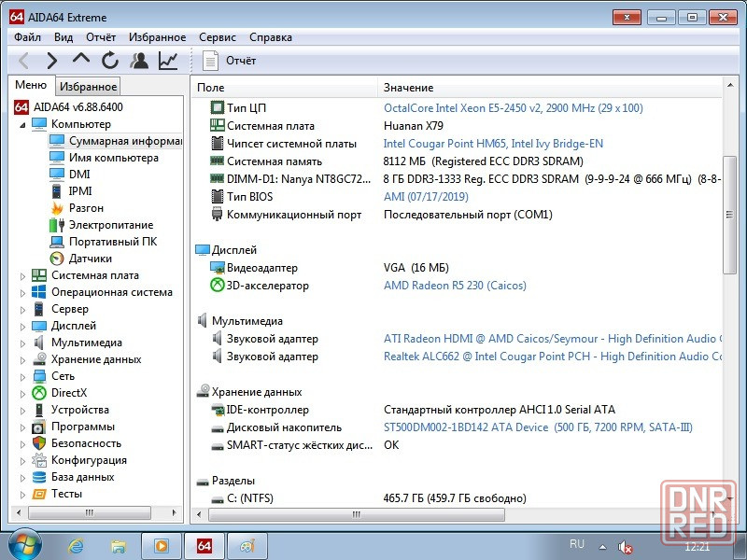Show hidden tray icons arrow
Image resolution: width=747 pixels, height=560 pixels.
coord(602,547)
